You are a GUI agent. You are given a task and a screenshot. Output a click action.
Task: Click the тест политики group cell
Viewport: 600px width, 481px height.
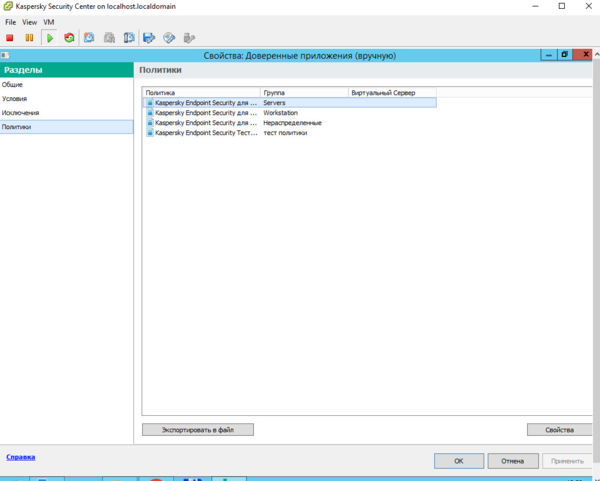[x=285, y=132]
